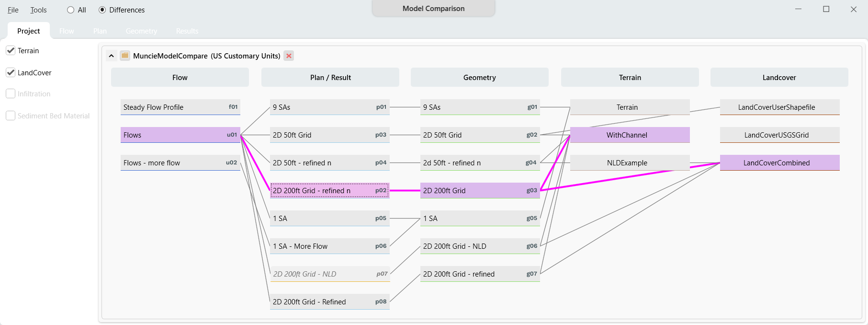The height and width of the screenshot is (325, 868).
Task: Open the Tools menu
Action: point(38,10)
